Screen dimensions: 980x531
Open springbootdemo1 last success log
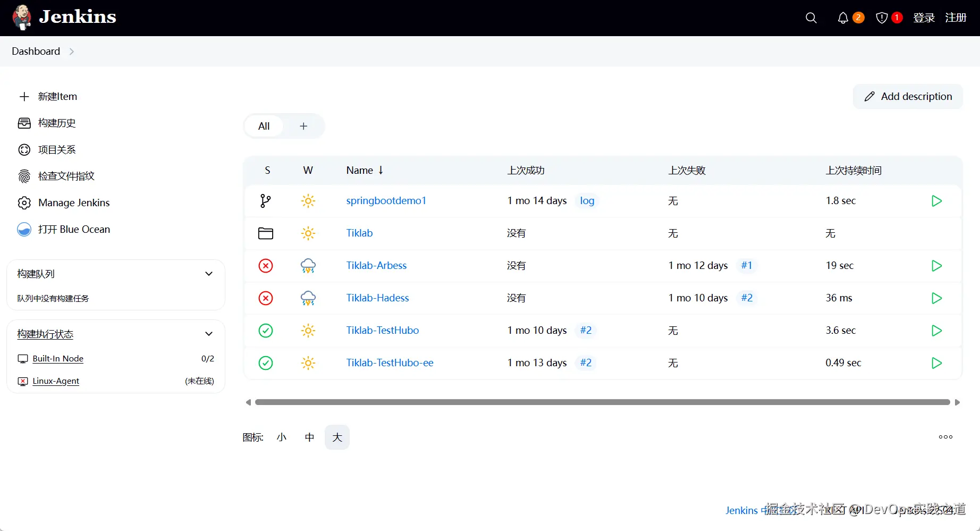587,201
